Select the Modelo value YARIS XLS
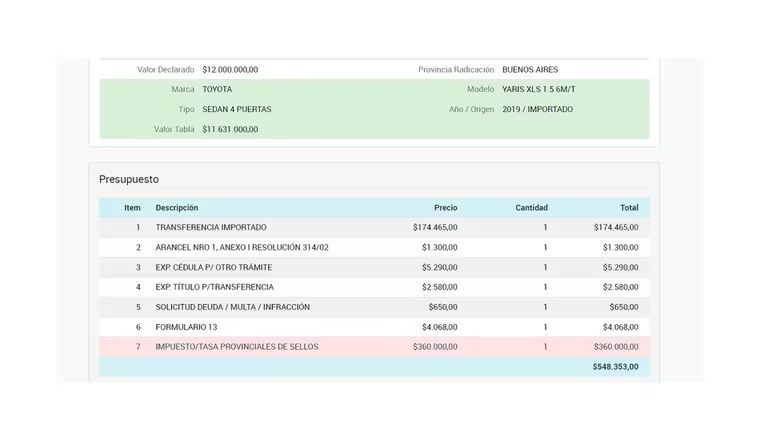The width and height of the screenshot is (768, 432). click(x=538, y=90)
